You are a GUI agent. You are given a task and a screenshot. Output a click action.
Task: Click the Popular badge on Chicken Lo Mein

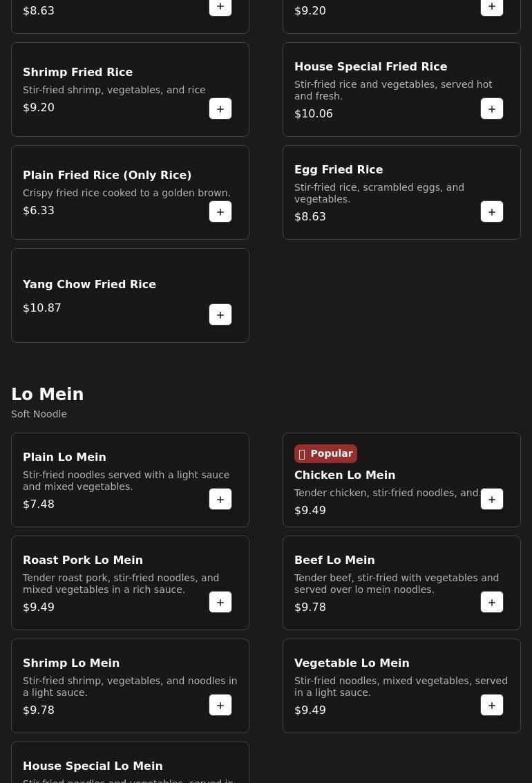325,453
